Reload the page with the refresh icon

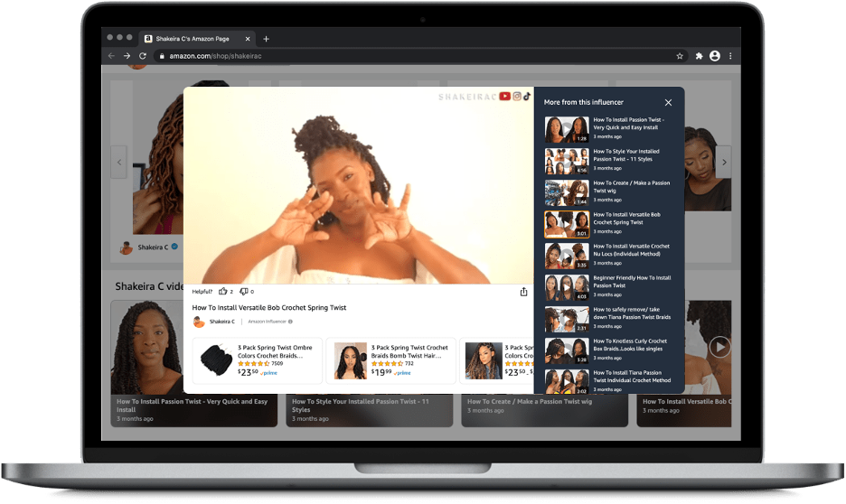tap(143, 56)
